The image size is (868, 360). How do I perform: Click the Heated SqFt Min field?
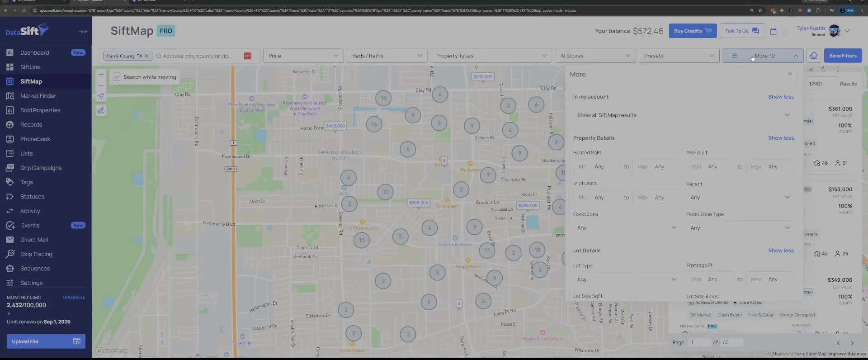(597, 166)
